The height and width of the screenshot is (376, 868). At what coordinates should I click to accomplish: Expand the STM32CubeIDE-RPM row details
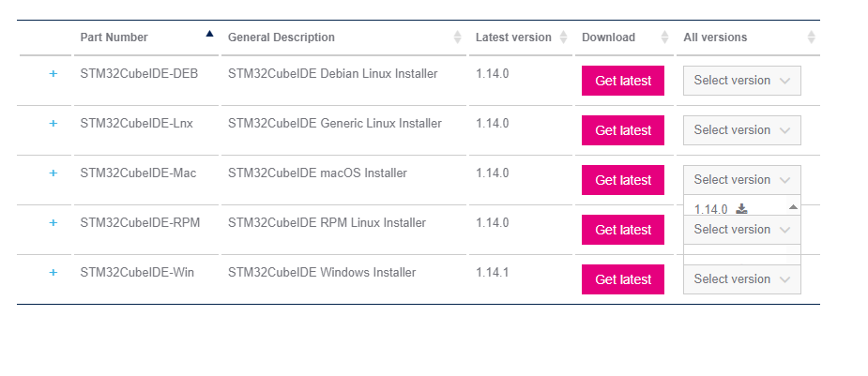coord(53,222)
